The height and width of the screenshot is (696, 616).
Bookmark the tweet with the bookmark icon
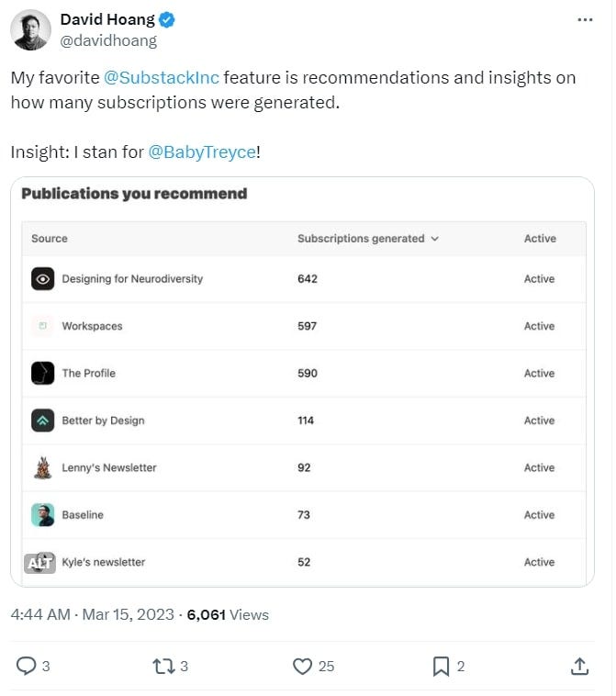(x=441, y=667)
